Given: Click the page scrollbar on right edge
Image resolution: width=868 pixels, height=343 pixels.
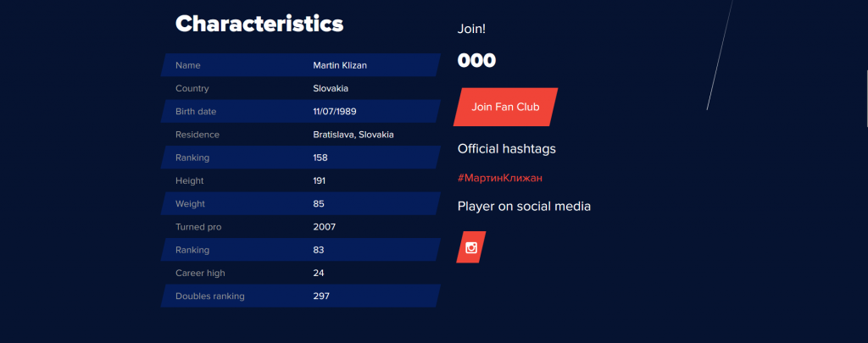Looking at the screenshot, I should tap(866, 98).
